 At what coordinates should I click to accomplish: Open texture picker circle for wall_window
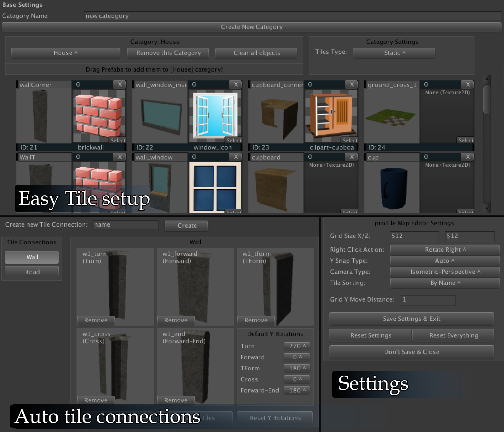(x=194, y=157)
